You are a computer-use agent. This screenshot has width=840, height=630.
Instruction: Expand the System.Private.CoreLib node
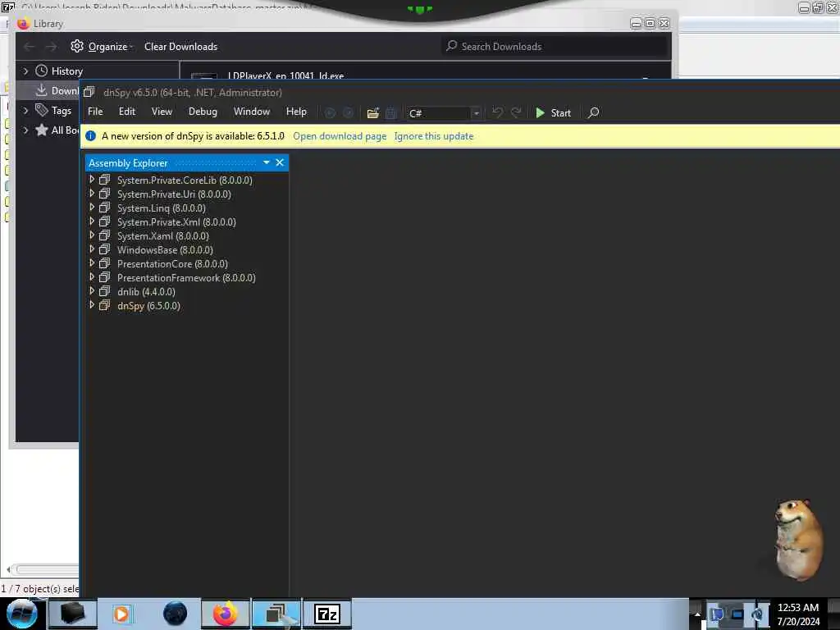(x=92, y=180)
